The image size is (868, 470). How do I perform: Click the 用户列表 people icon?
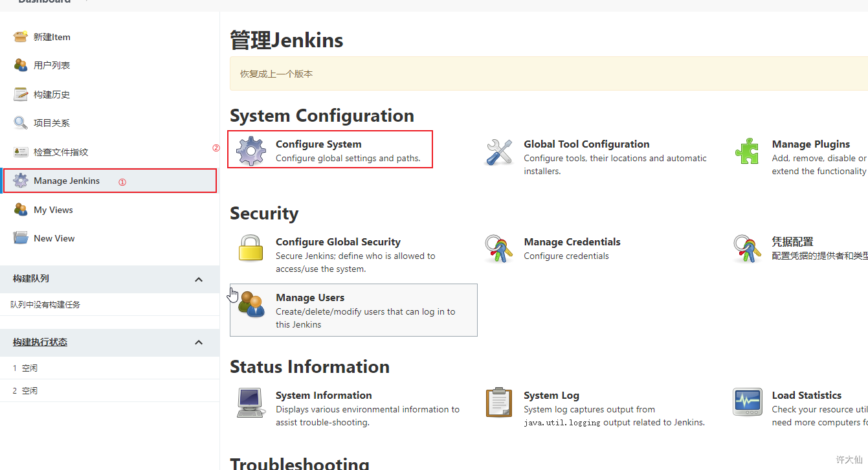(x=21, y=65)
